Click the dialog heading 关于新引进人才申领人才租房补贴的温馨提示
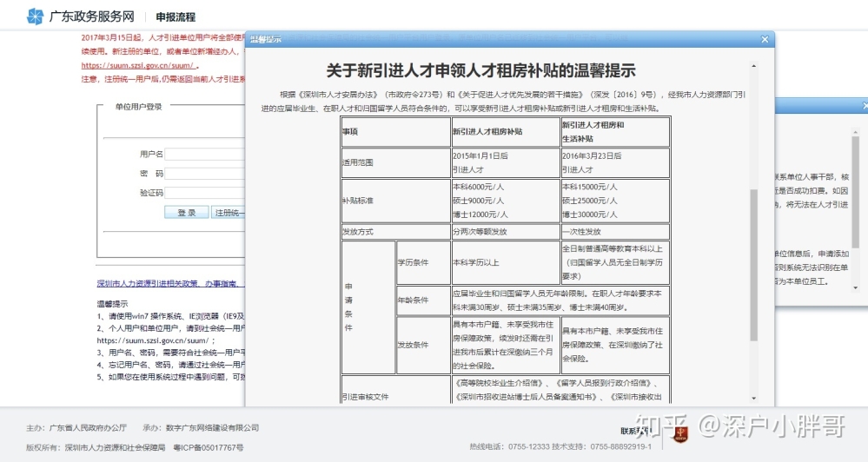 480,71
